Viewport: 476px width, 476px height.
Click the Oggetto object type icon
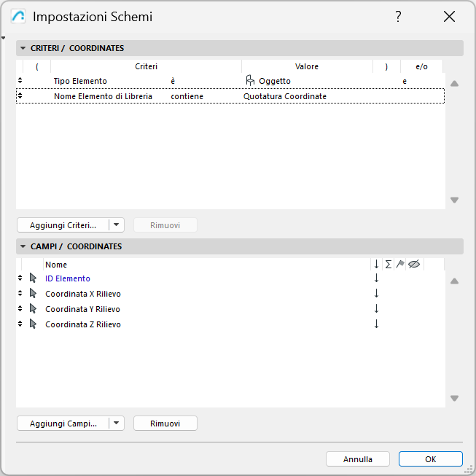tap(250, 81)
